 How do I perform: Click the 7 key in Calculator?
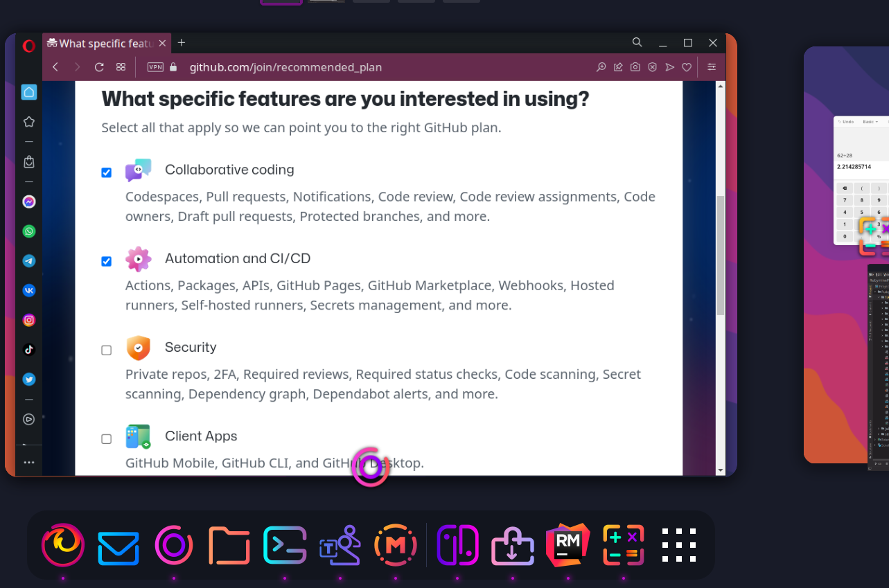pos(844,199)
